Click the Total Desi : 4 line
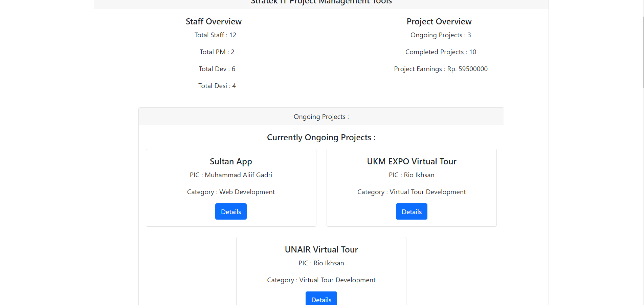Image resolution: width=644 pixels, height=305 pixels. 217,86
